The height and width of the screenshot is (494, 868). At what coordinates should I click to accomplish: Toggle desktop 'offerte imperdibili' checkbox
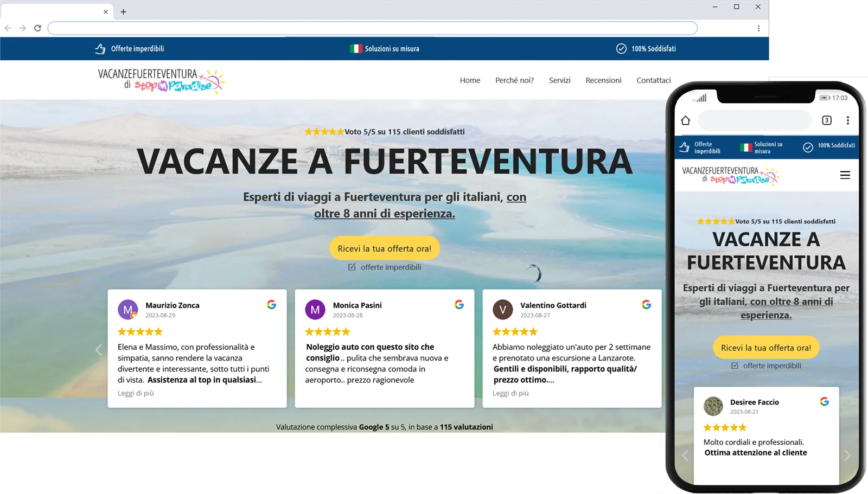pyautogui.click(x=352, y=267)
